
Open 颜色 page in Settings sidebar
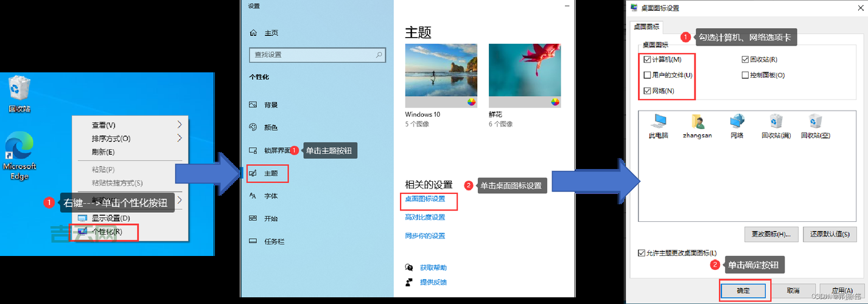264,128
